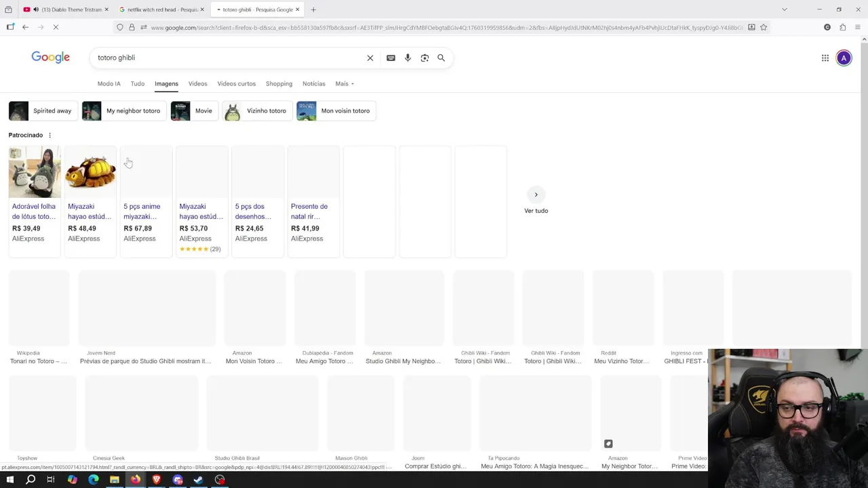Image resolution: width=868 pixels, height=488 pixels.
Task: Start voice search with the microphone icon
Action: (408, 58)
